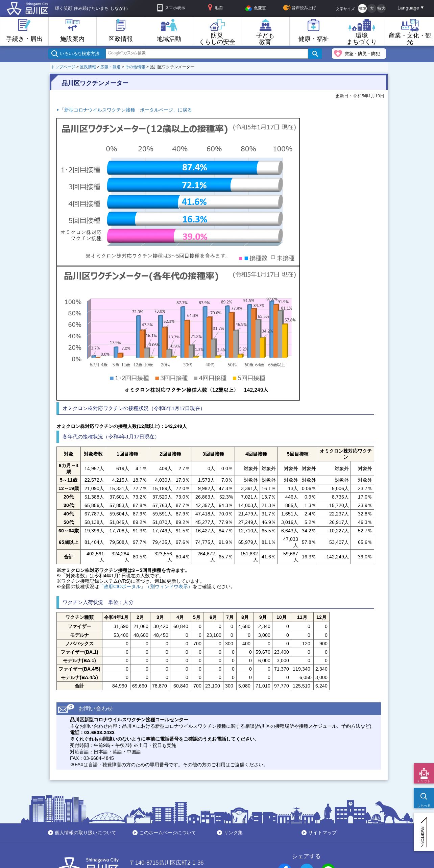The image size is (434, 868).
Task: Start 音声読み上げ voice reading
Action: tap(299, 8)
